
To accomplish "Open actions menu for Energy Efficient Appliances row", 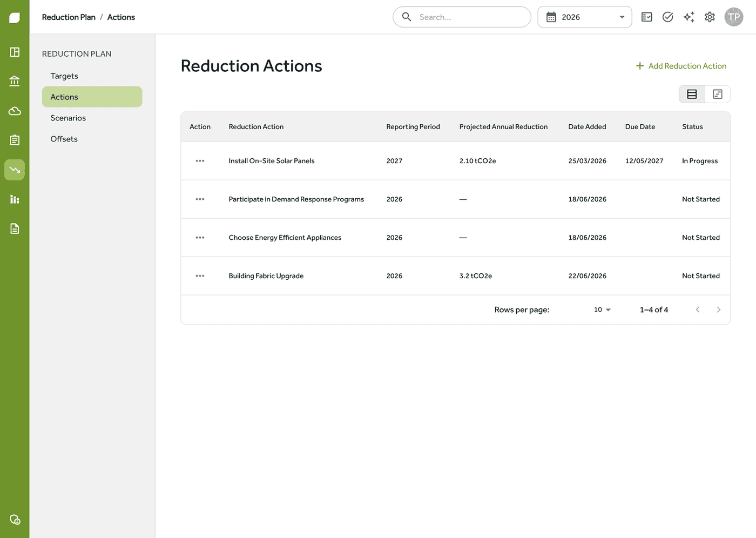I will [200, 238].
